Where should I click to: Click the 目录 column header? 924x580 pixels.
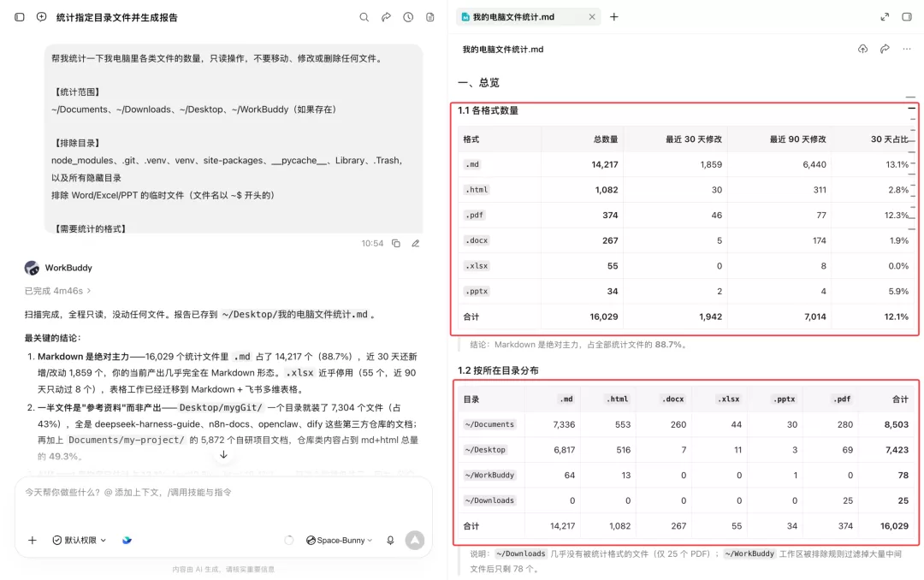point(471,399)
